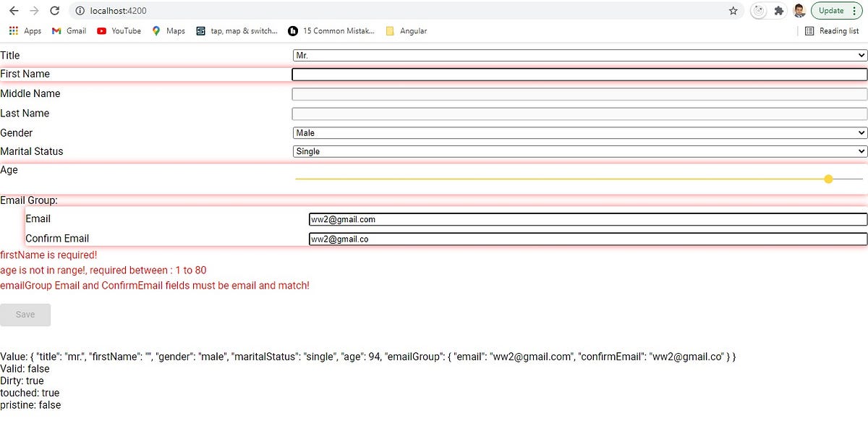Click the disabled Save button

(x=25, y=315)
